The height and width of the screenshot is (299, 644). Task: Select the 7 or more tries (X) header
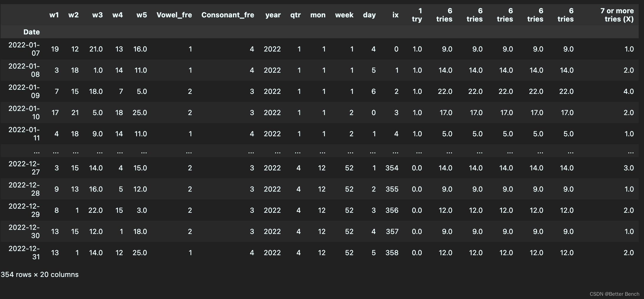pos(617,15)
